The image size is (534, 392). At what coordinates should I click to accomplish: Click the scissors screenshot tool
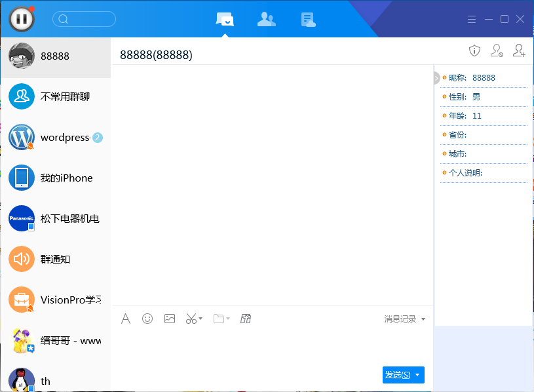click(x=191, y=319)
